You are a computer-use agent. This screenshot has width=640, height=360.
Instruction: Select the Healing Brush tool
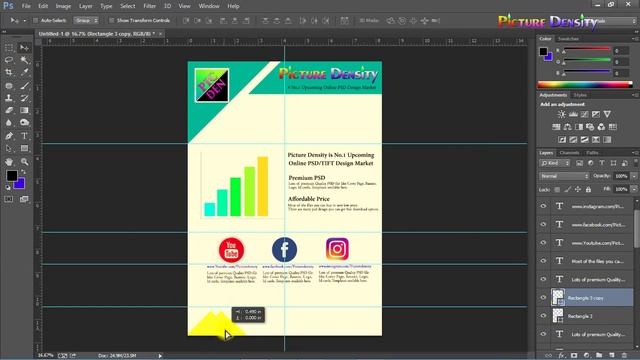(x=9, y=86)
